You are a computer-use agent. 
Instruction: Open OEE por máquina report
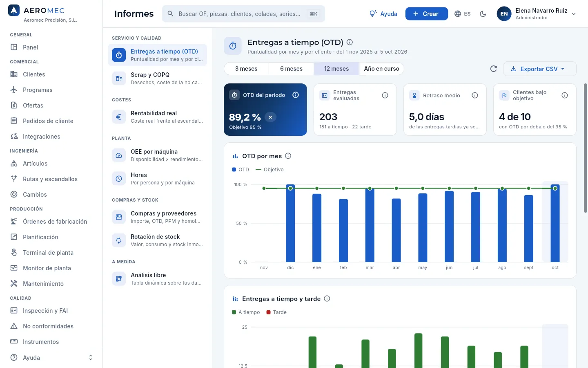[157, 155]
